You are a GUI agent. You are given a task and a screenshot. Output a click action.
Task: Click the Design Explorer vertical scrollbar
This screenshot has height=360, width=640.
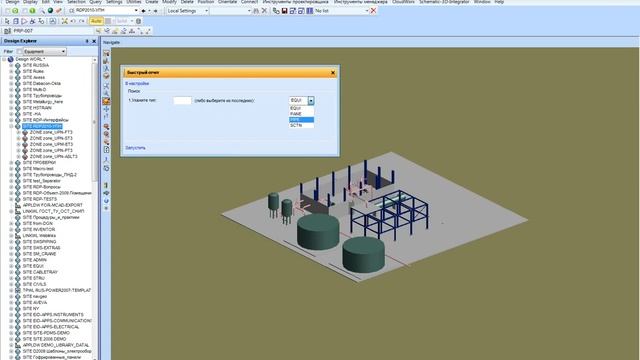coord(95,122)
